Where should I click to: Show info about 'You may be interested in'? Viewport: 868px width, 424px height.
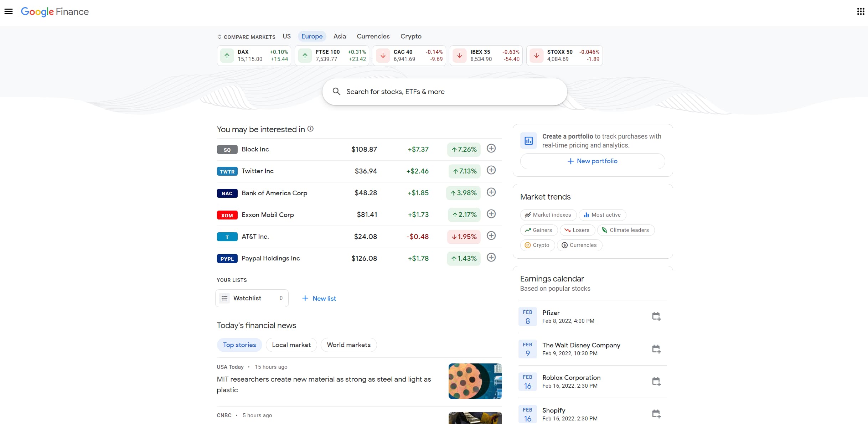311,129
